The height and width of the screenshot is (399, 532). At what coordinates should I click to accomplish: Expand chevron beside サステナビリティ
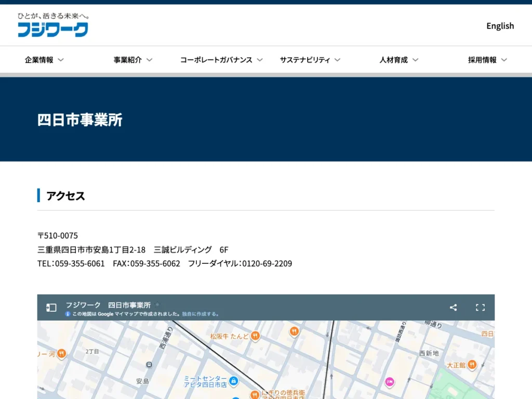click(x=337, y=60)
